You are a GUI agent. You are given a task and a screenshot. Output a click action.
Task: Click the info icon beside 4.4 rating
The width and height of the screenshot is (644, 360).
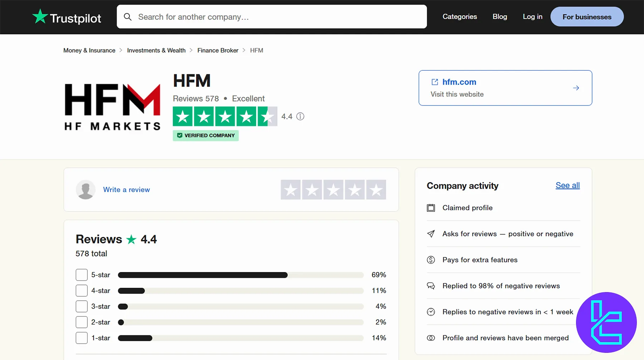(301, 117)
